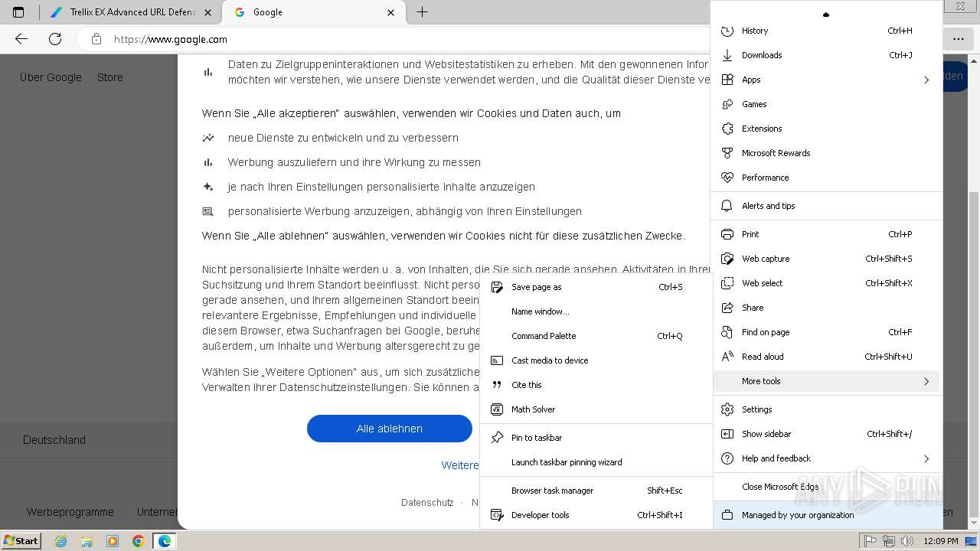
Task: Click the browser Back arrow
Action: pos(21,39)
